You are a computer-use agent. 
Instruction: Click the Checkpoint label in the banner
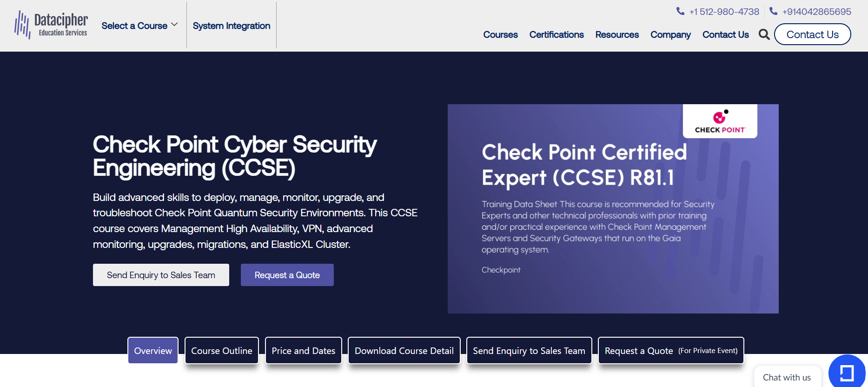[501, 270]
